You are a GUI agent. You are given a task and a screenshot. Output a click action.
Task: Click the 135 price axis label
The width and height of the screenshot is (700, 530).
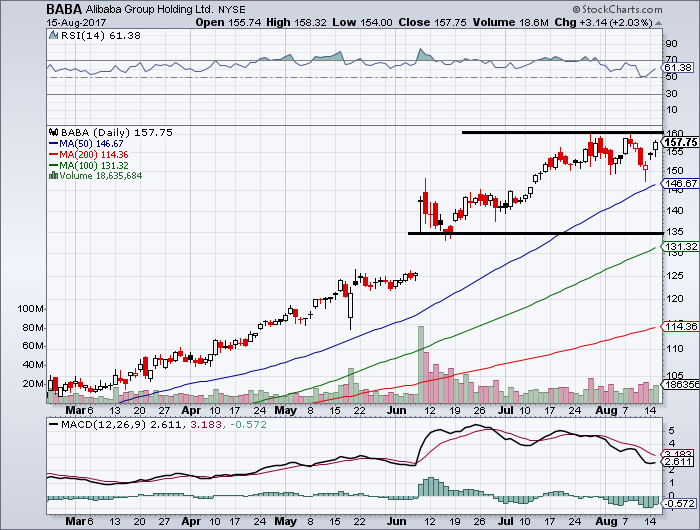[x=674, y=232]
